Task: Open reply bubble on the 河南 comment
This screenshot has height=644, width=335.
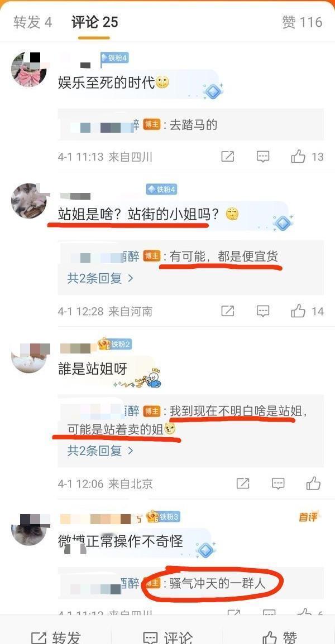Action: tap(262, 311)
